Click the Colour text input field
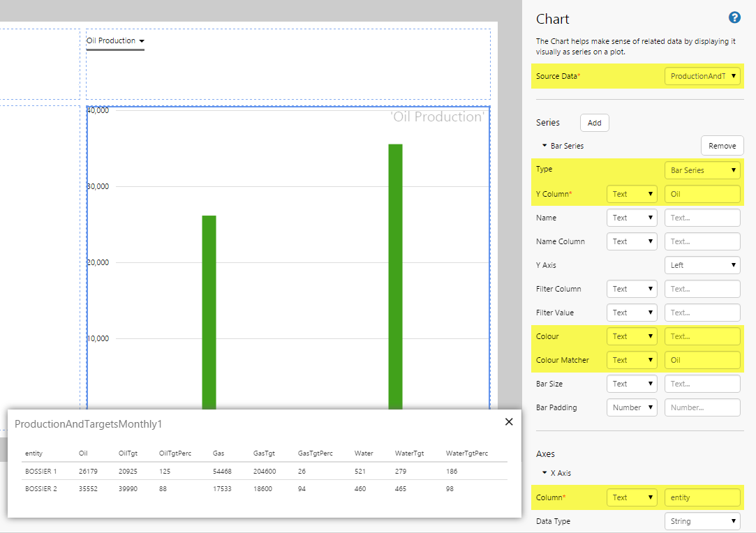The width and height of the screenshot is (756, 533). pyautogui.click(x=702, y=336)
